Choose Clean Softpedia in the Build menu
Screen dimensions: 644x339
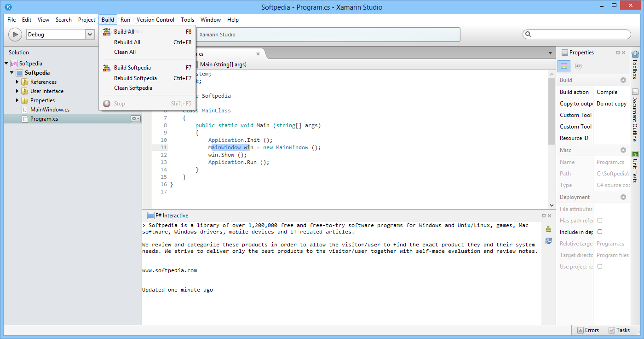tap(147, 88)
